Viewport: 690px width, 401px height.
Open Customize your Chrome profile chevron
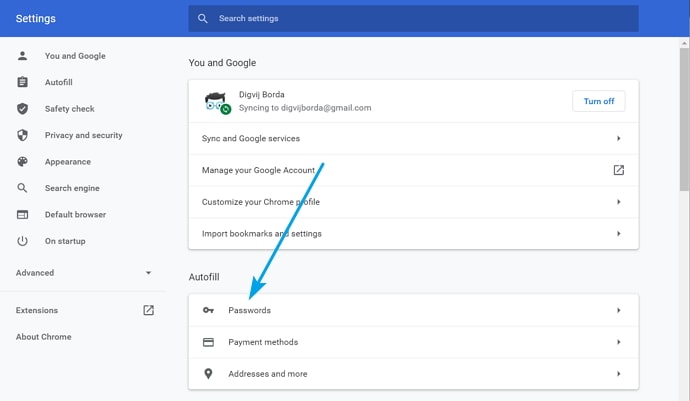tap(618, 202)
